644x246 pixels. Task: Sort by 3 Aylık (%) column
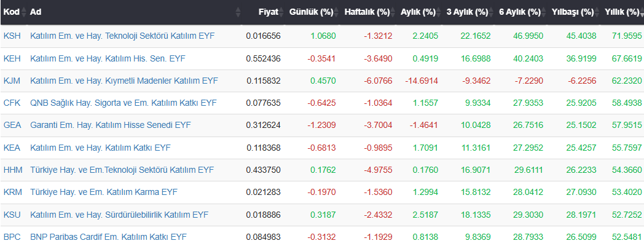point(469,12)
